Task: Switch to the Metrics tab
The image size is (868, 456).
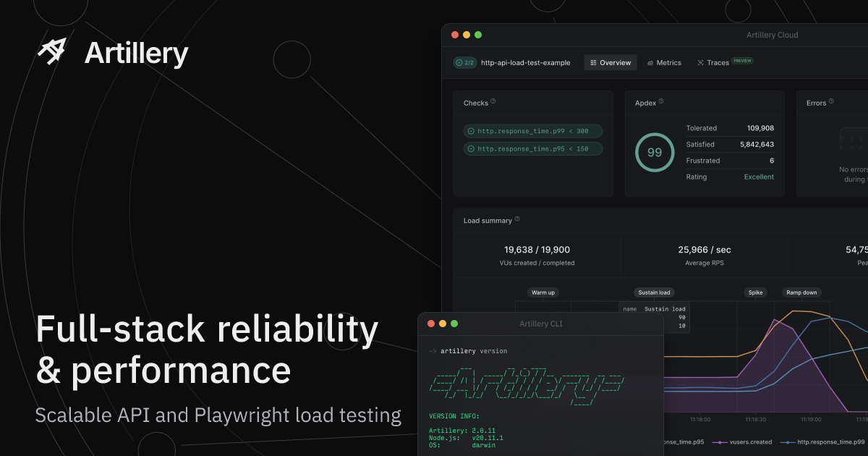Action: (x=664, y=63)
